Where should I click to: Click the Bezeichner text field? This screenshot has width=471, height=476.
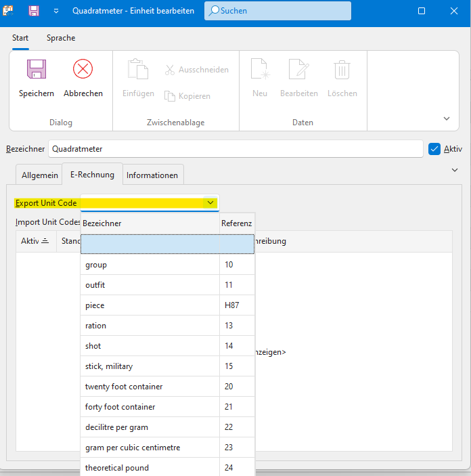click(235, 149)
